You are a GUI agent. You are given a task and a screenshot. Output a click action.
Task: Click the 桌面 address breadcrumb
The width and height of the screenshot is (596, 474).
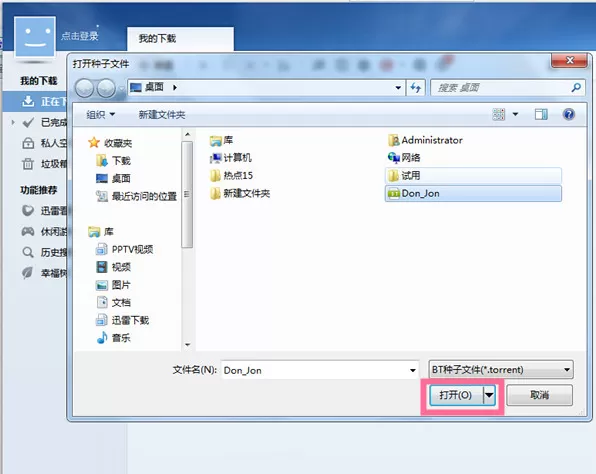point(154,87)
